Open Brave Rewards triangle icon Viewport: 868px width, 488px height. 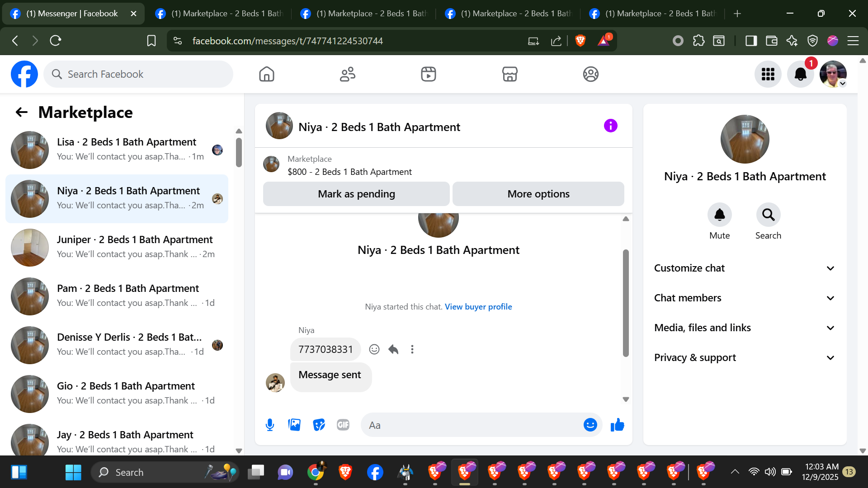[x=604, y=40]
